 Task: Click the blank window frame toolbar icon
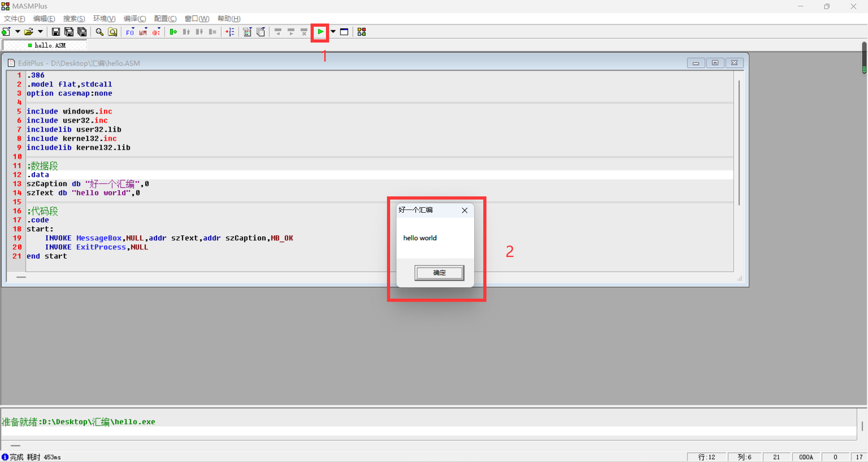coord(344,32)
